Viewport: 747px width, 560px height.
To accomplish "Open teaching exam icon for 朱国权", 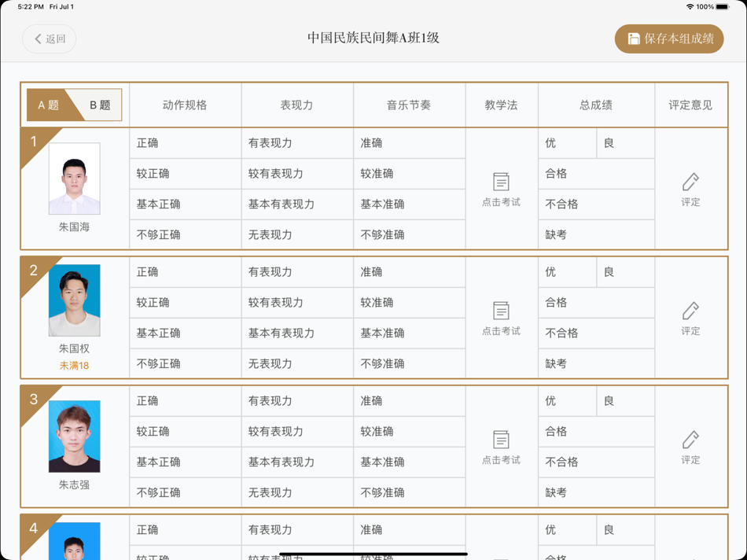I will [x=501, y=311].
